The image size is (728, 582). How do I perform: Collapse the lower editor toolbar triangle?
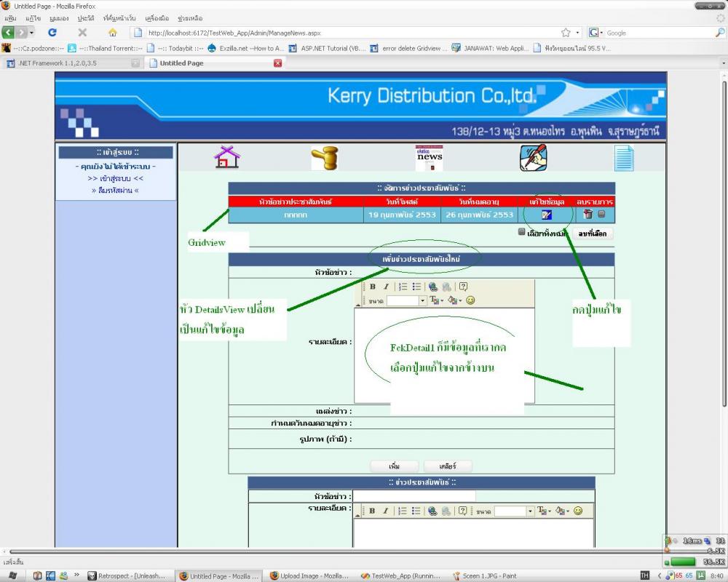[x=357, y=514]
